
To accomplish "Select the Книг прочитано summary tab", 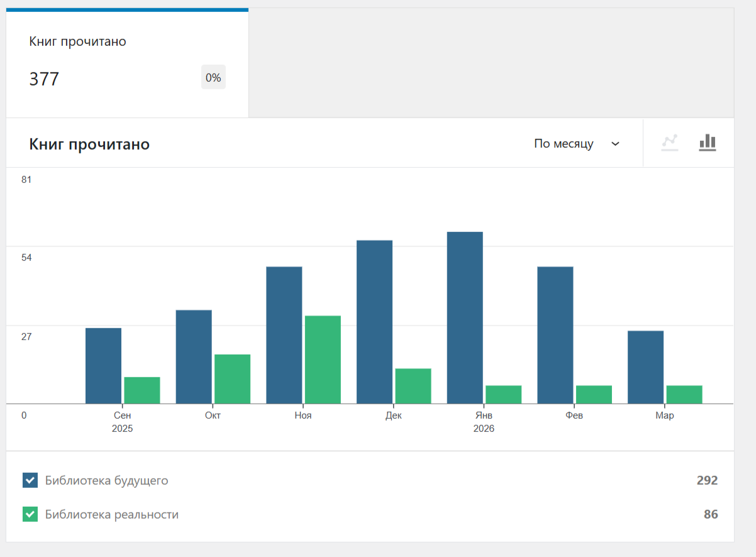I will pyautogui.click(x=127, y=63).
